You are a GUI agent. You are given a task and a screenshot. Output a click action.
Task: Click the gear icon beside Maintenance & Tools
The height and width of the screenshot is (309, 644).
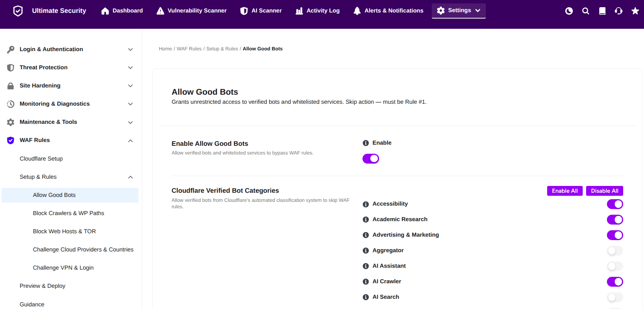[x=11, y=122]
